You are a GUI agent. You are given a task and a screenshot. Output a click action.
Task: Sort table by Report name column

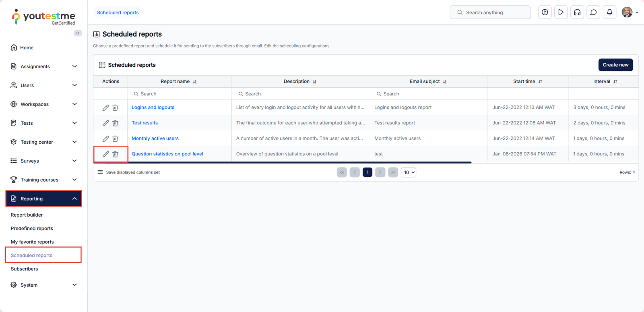click(195, 82)
